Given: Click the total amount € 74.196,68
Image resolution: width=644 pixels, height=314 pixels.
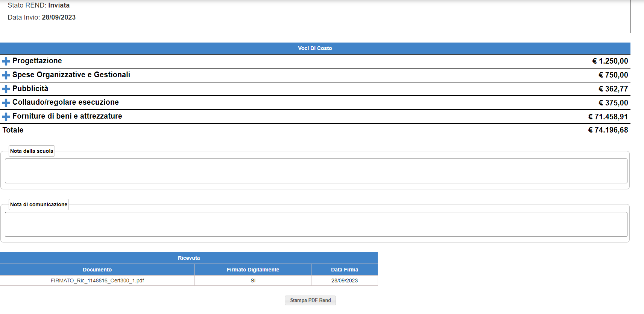Looking at the screenshot, I should point(608,130).
